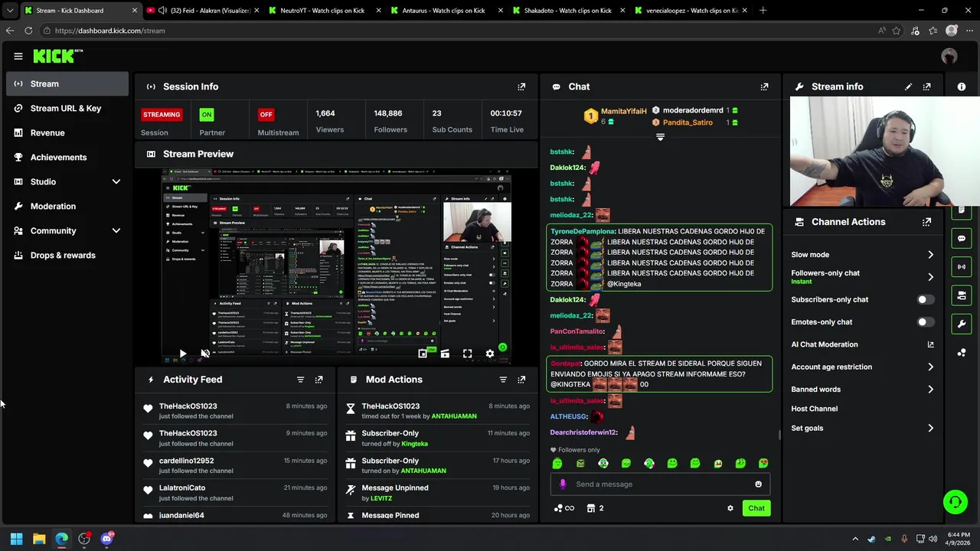Focus the Send a message field

pos(660,484)
